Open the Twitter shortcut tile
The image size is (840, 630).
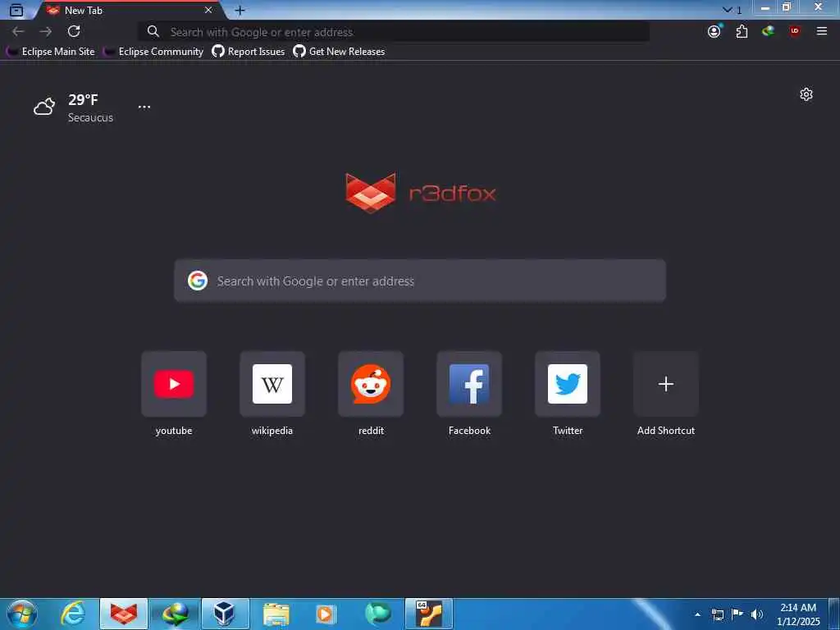568,384
